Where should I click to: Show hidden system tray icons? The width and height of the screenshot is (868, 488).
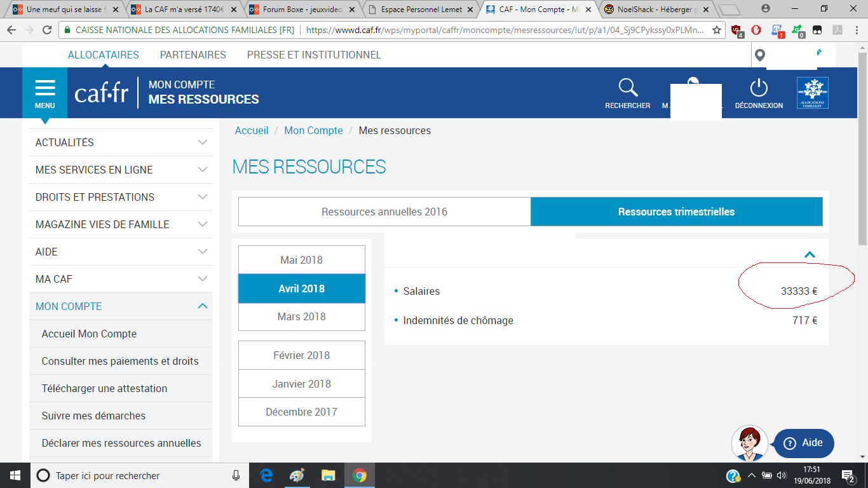click(x=751, y=475)
